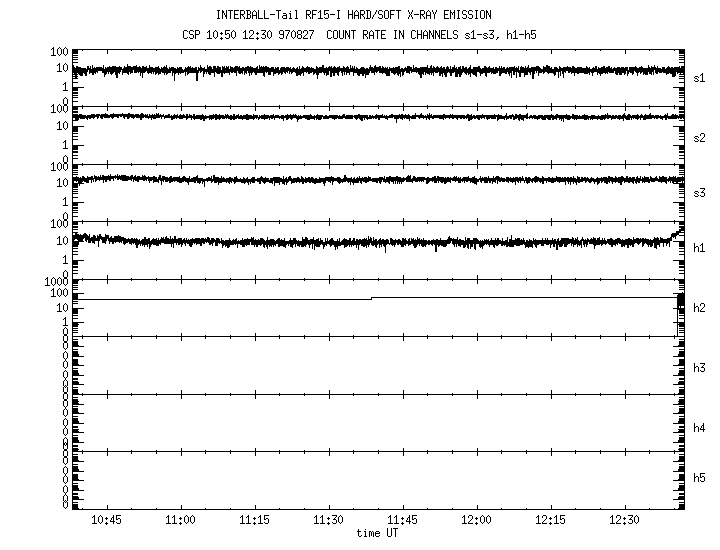Select the h5 channel label
The height and width of the screenshot is (550, 720).
[x=700, y=478]
